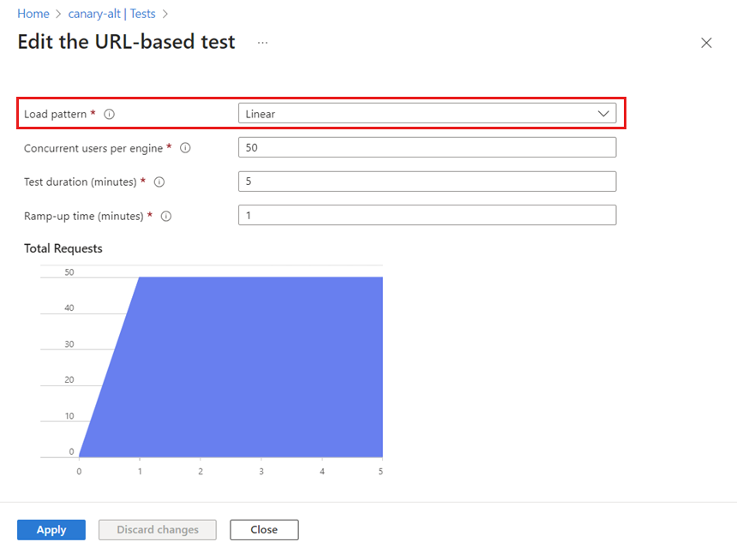The width and height of the screenshot is (737, 560).
Task: Open the more options ellipsis menu
Action: [x=262, y=42]
